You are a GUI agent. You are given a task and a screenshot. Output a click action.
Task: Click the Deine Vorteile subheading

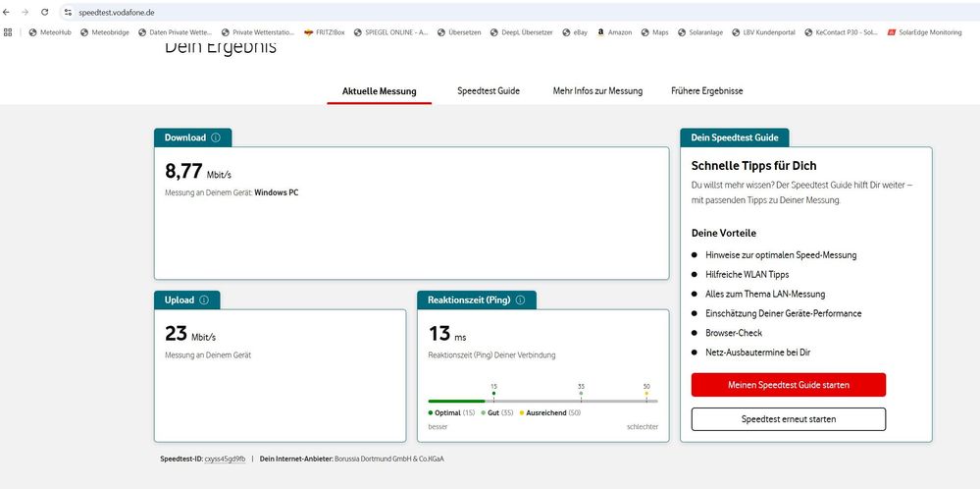click(724, 233)
